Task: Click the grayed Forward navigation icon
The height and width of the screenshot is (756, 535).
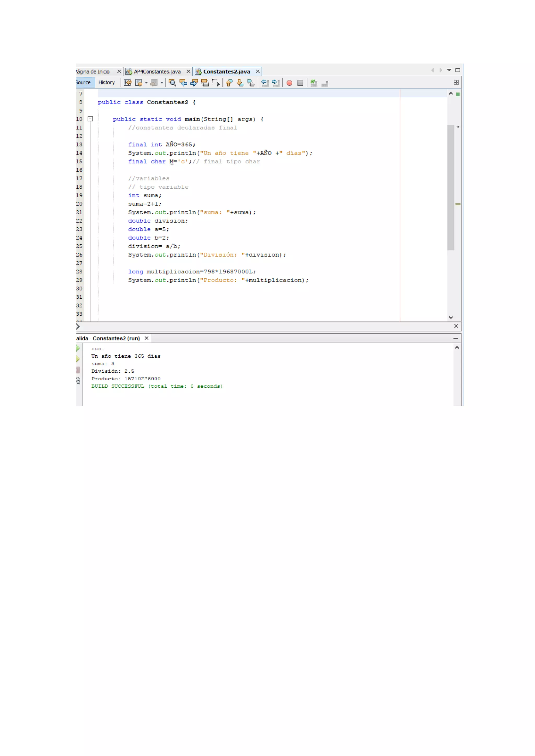Action: tap(154, 83)
